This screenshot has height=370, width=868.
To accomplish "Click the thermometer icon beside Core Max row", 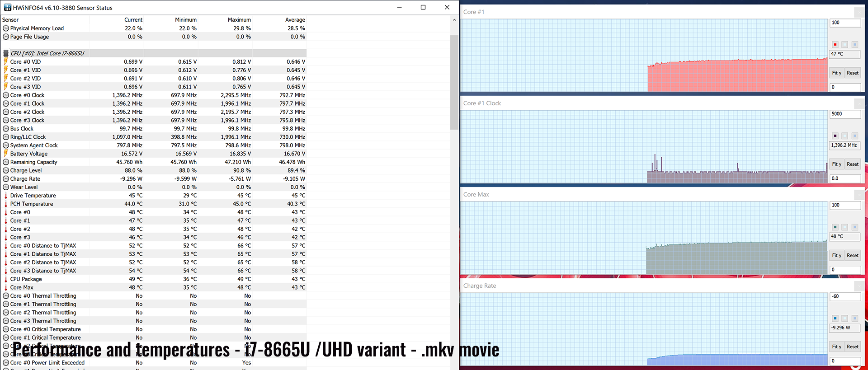I will [x=6, y=287].
